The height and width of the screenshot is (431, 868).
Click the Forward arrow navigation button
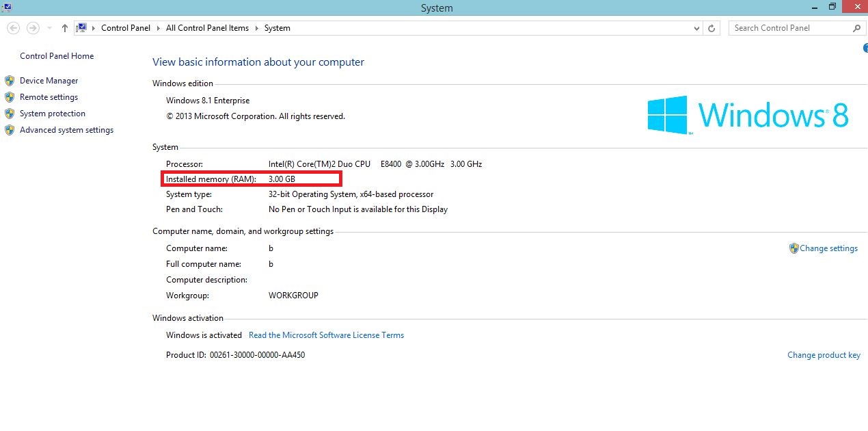click(33, 28)
